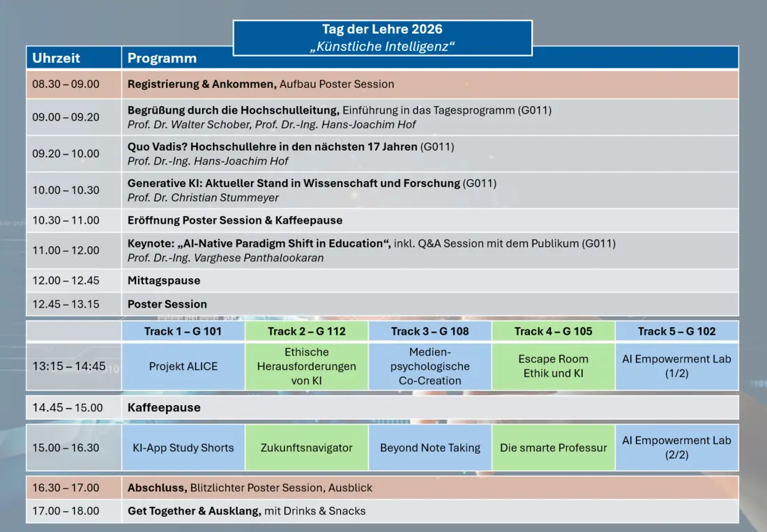Click the Track 2 – G 112 header
This screenshot has height=532, width=767.
point(307,331)
